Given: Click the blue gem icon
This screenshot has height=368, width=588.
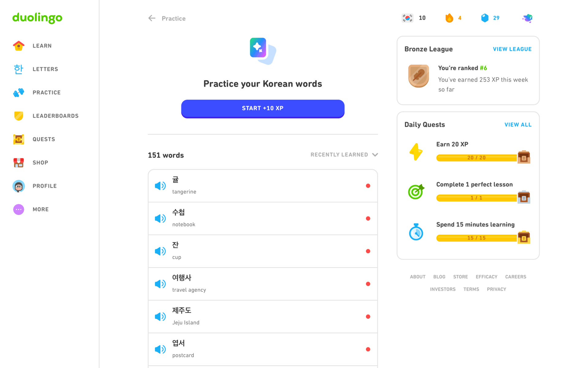Looking at the screenshot, I should point(485,18).
